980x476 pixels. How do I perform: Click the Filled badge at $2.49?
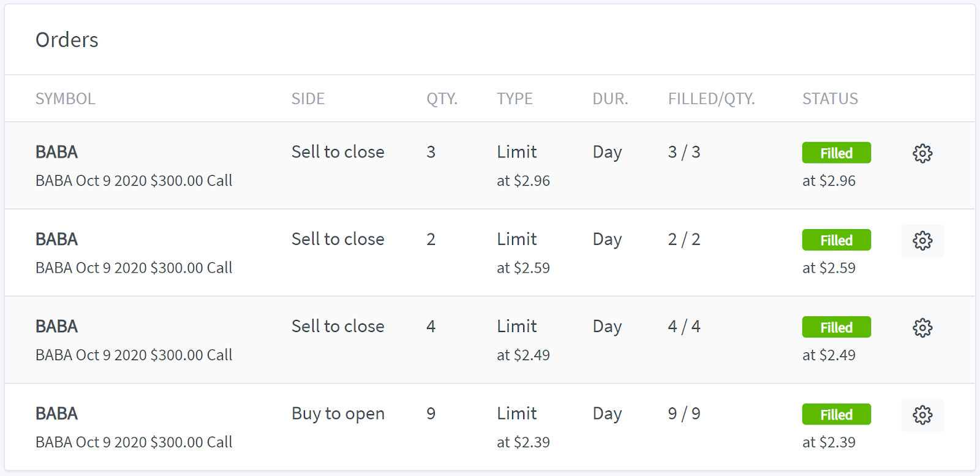pyautogui.click(x=836, y=328)
